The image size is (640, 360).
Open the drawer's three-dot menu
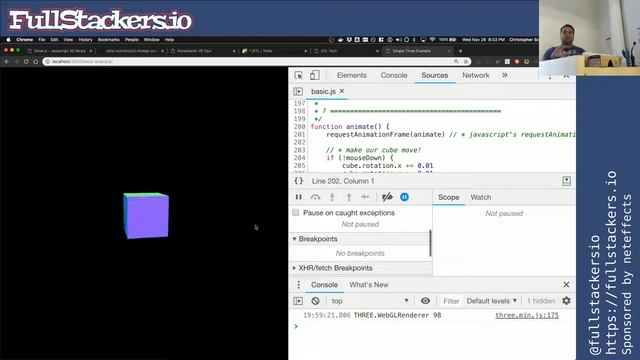tap(299, 284)
